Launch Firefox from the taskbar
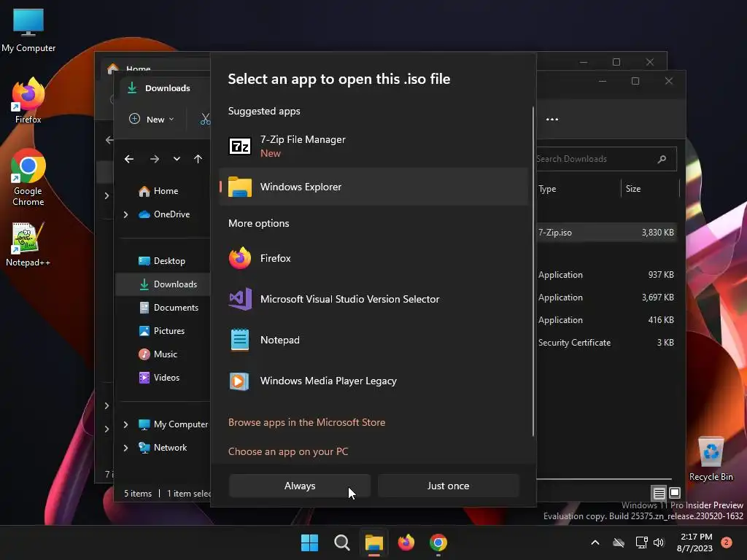The height and width of the screenshot is (560, 747). pos(406,542)
